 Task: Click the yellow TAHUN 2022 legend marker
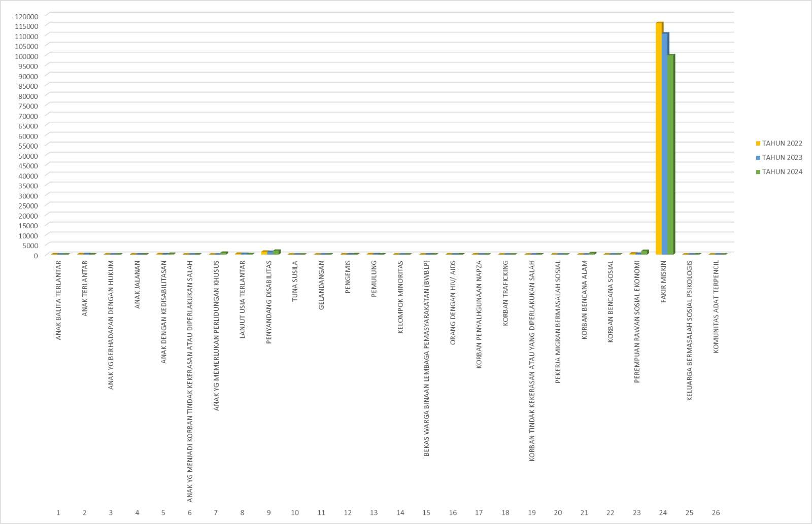tap(758, 144)
